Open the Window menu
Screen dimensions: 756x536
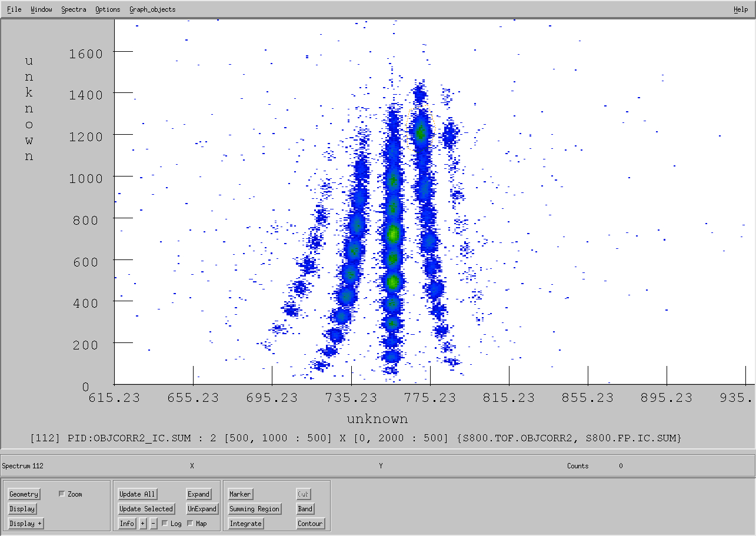[x=41, y=9]
